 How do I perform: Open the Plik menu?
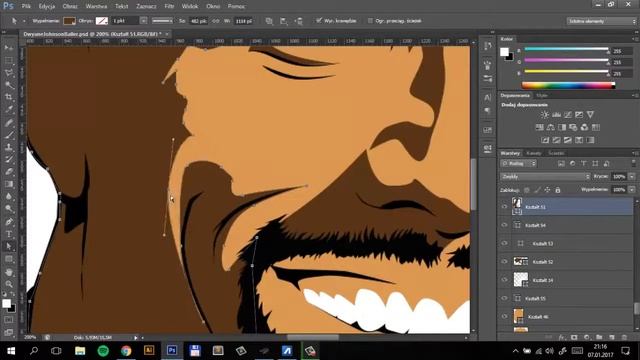tap(26, 7)
